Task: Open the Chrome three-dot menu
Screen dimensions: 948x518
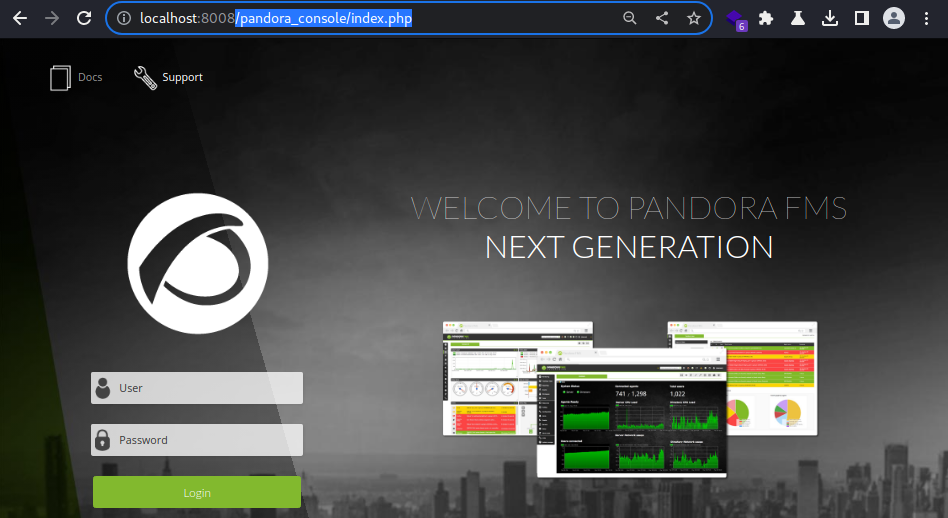Action: tap(926, 18)
